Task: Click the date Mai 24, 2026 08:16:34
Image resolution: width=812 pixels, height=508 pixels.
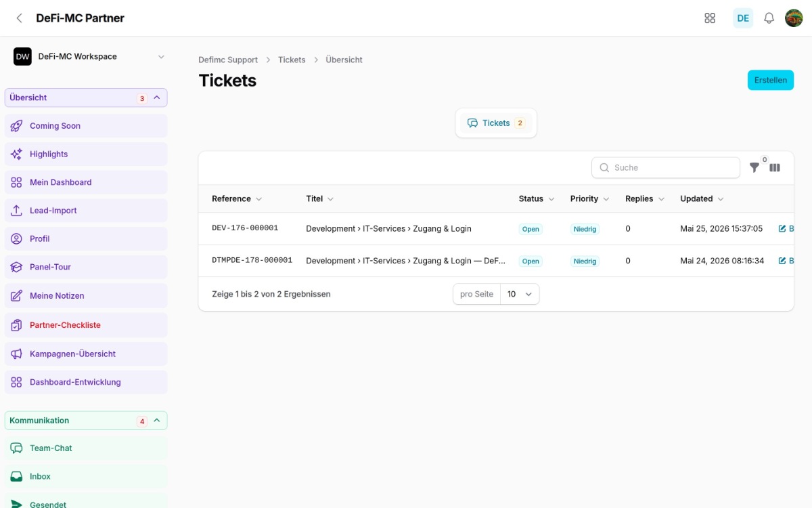Action: (722, 261)
